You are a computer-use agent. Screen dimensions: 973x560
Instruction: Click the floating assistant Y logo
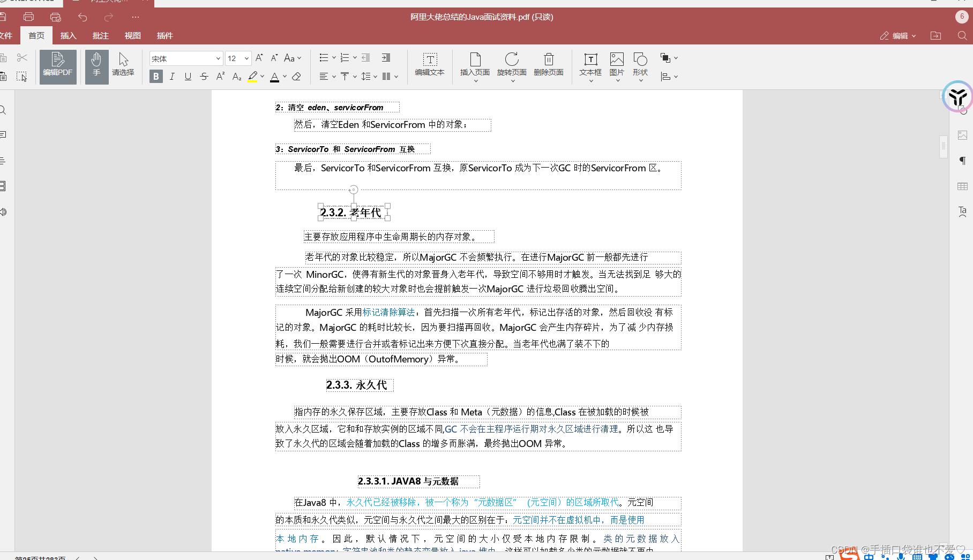957,96
